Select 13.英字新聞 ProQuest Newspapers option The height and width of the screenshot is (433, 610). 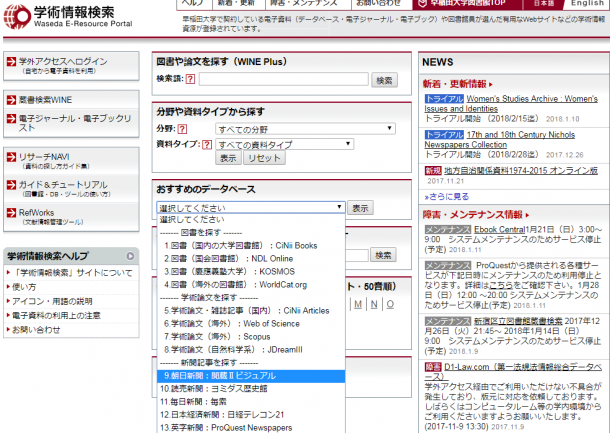pos(251,428)
